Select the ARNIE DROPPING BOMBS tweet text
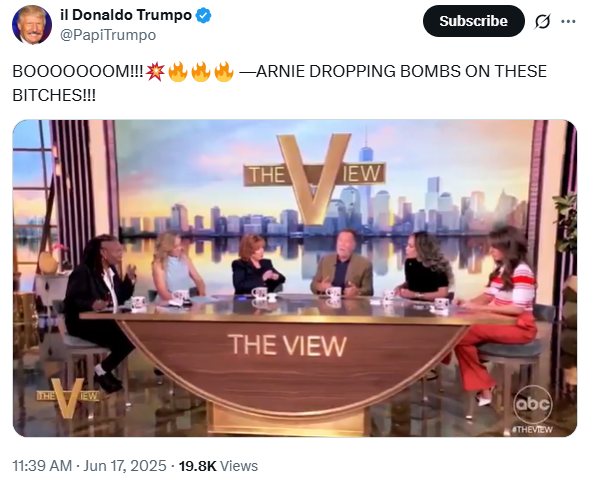Image resolution: width=590 pixels, height=479 pixels. point(280,83)
